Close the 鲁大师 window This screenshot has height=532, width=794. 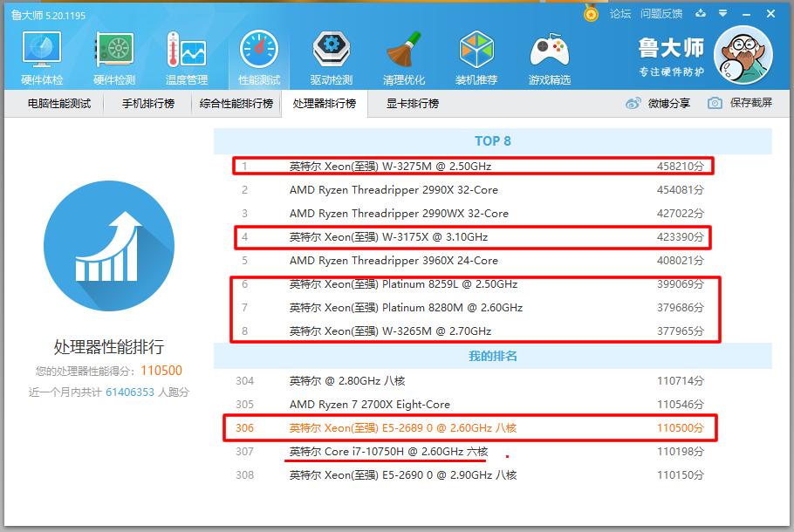[x=770, y=14]
